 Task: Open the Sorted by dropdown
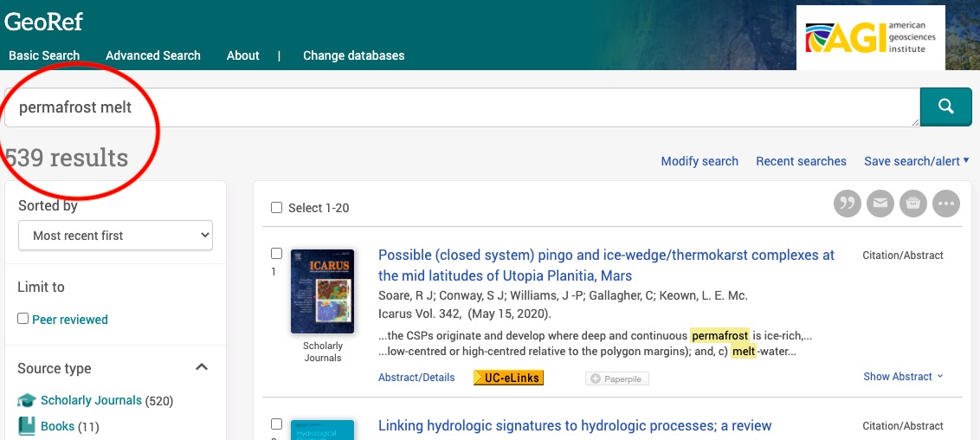(x=115, y=236)
